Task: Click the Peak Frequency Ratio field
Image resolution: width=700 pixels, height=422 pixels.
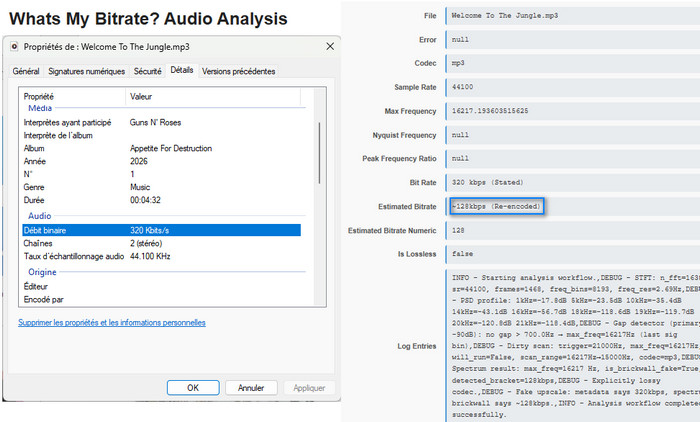Action: (573, 159)
